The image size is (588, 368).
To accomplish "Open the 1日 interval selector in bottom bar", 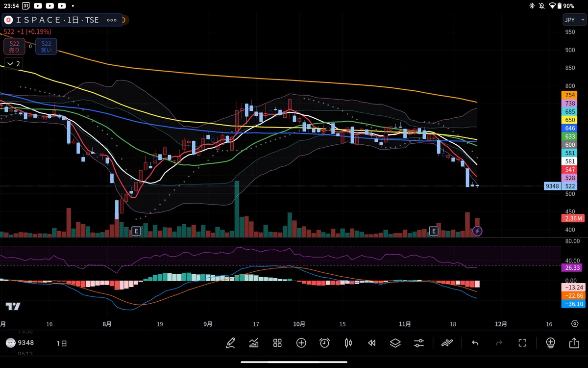I will (62, 342).
